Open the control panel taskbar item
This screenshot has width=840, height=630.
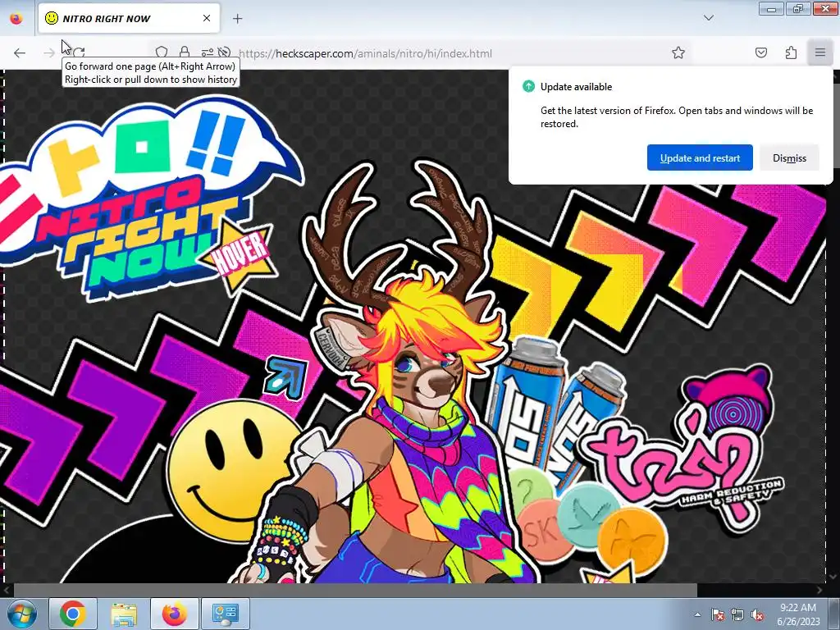[x=225, y=614]
